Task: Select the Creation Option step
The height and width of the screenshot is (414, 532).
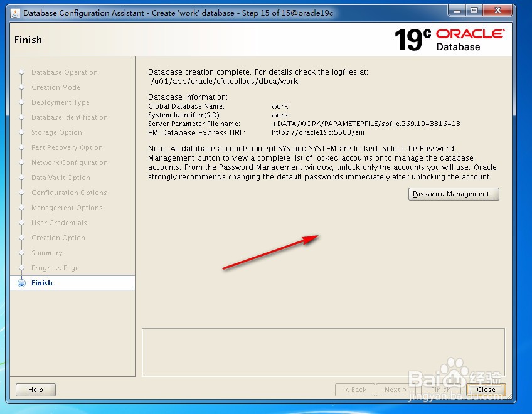Action: [x=58, y=238]
